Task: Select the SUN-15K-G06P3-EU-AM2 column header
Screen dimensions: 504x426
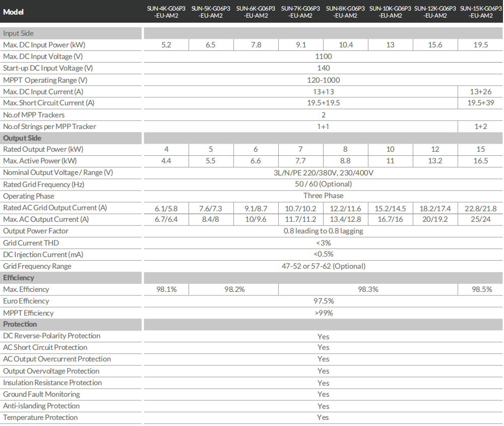Action: [481, 12]
